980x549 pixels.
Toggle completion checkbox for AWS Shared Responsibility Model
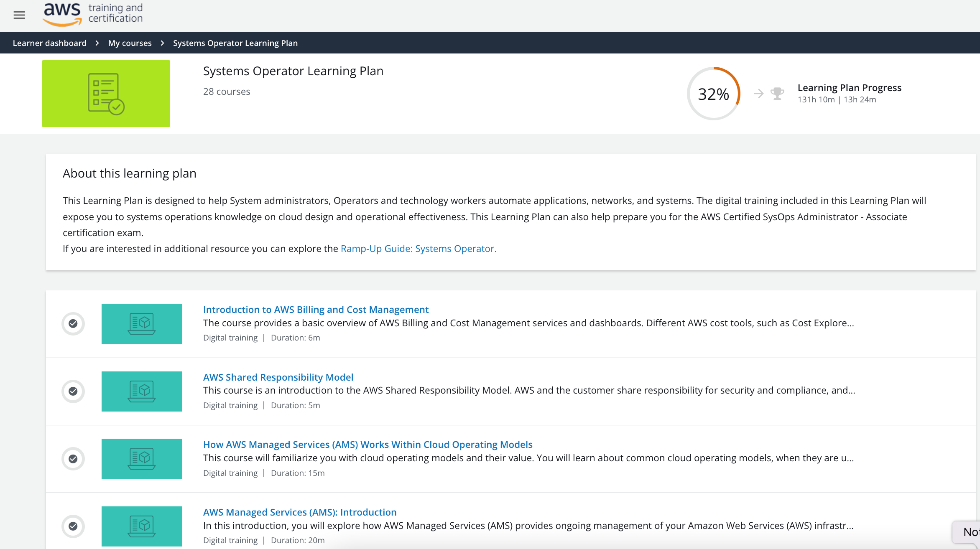(73, 391)
